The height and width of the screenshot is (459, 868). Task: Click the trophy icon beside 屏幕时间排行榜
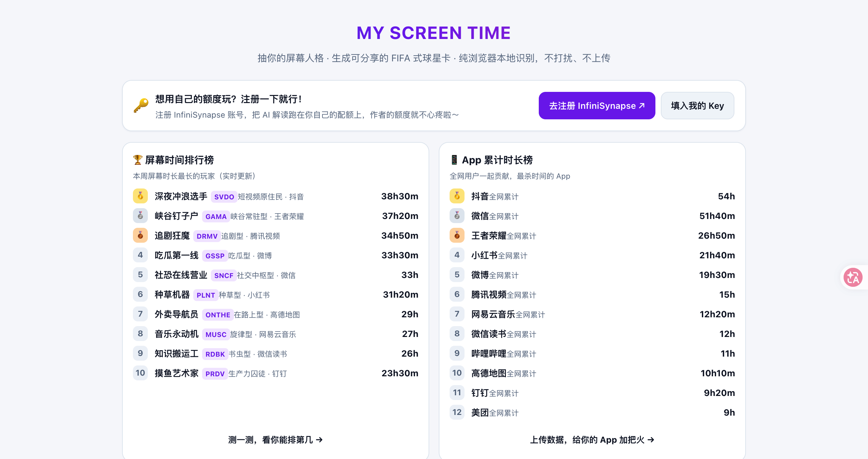(138, 160)
